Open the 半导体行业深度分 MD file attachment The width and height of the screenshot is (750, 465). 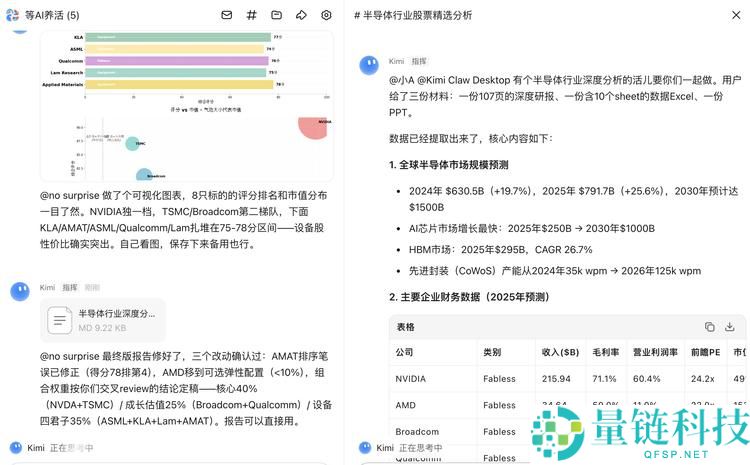103,321
